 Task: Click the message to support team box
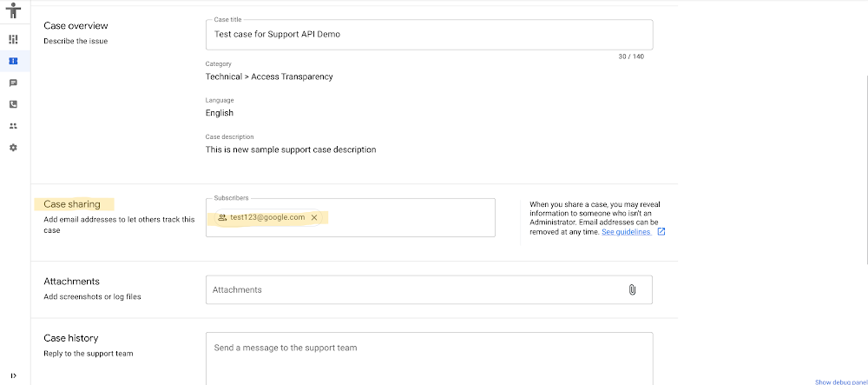click(429, 356)
